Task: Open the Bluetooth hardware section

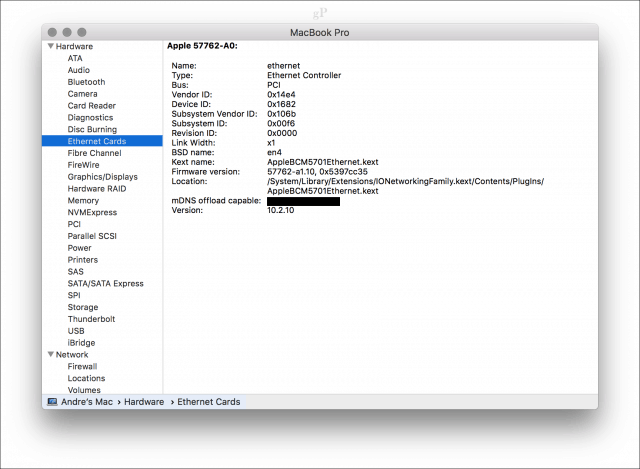Action: pos(87,82)
